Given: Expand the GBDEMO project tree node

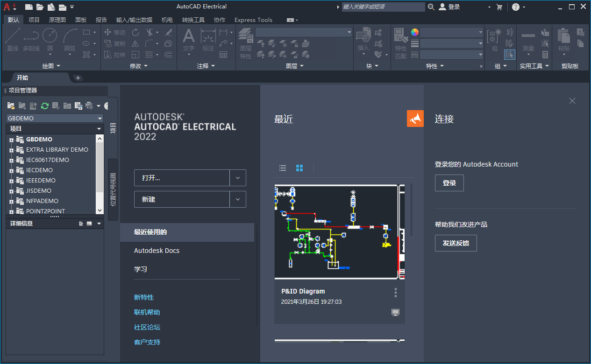Looking at the screenshot, I should (11, 140).
